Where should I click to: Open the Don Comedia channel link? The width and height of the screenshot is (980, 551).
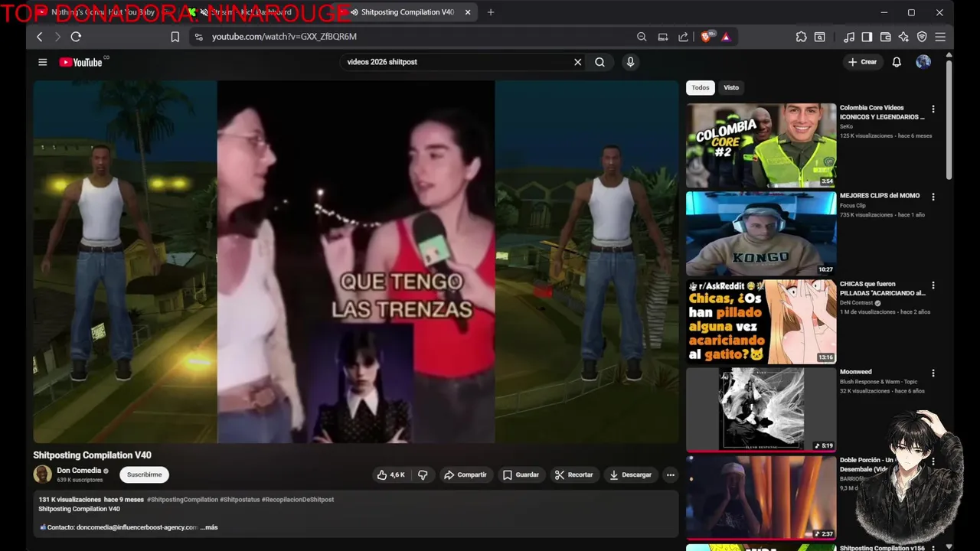[79, 471]
